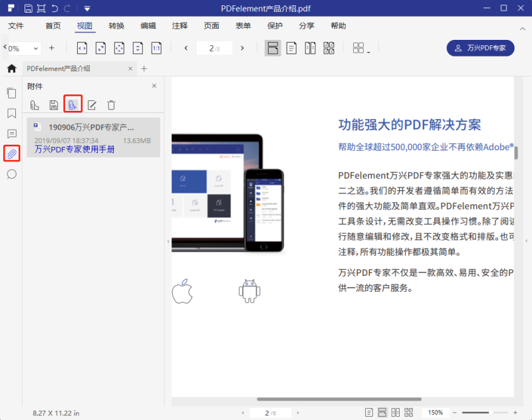Select the 1:1 actual size icon
The width and height of the screenshot is (532, 420).
(156, 48)
